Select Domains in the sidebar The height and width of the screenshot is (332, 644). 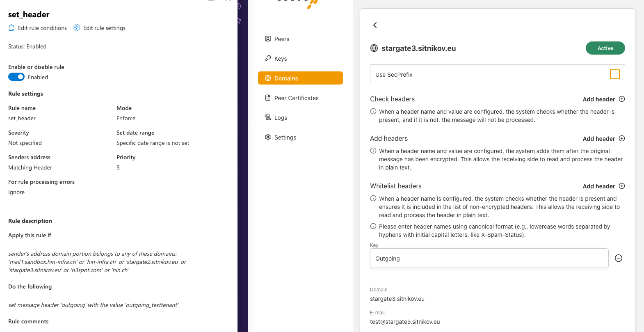pos(300,78)
